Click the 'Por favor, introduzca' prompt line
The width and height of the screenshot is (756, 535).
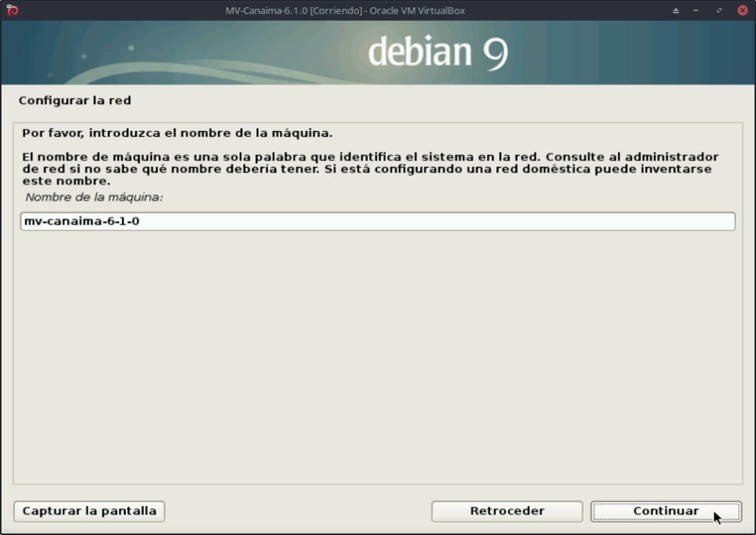177,134
